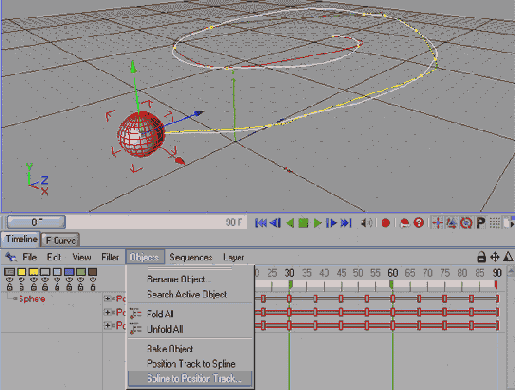
Task: Click the triangle icon at timeline top right
Action: [508, 257]
